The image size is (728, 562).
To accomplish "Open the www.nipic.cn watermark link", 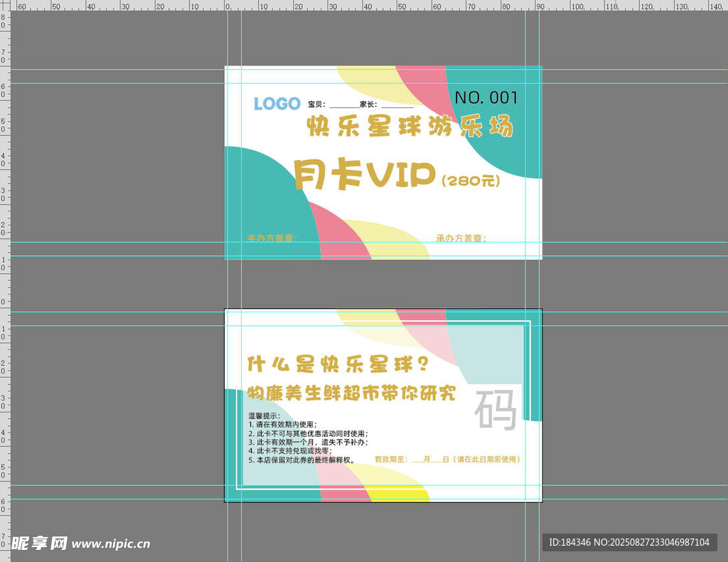I will [112, 544].
